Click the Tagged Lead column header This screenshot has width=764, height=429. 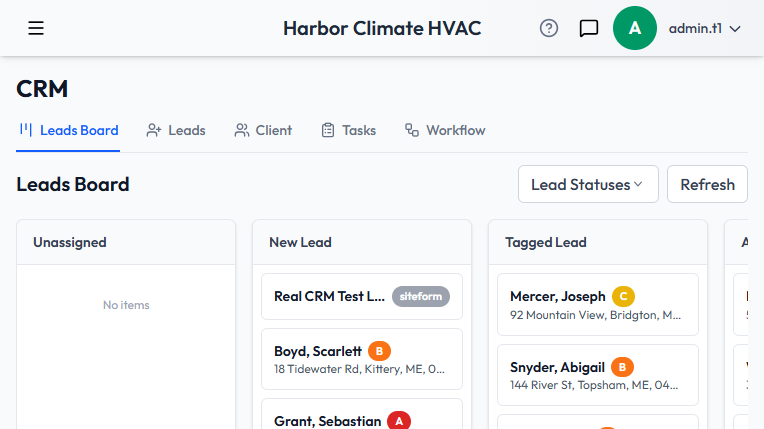coord(597,242)
